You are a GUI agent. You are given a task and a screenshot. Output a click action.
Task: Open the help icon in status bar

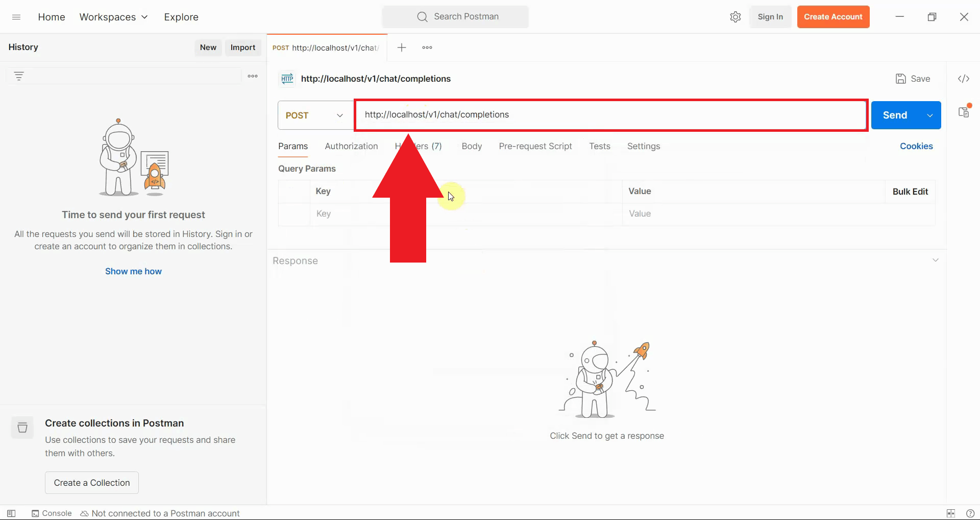(970, 513)
